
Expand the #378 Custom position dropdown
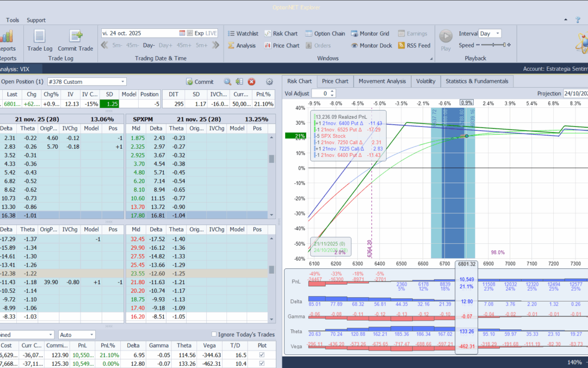pyautogui.click(x=122, y=82)
